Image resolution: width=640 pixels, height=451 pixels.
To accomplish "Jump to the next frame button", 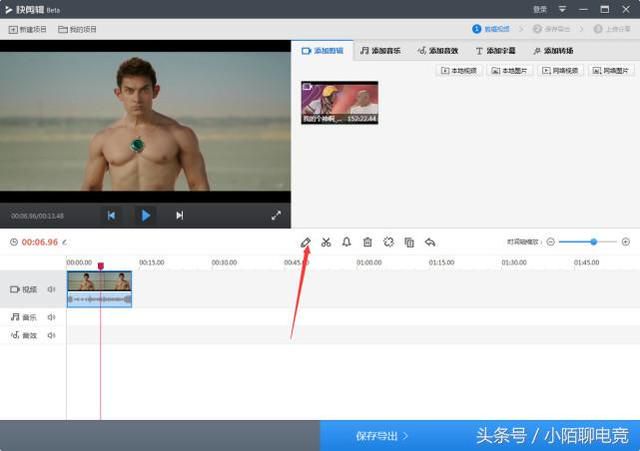I will (180, 215).
